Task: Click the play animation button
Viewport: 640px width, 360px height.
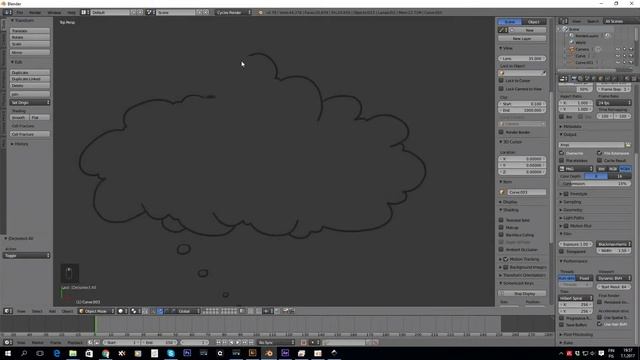Action: coord(238,342)
